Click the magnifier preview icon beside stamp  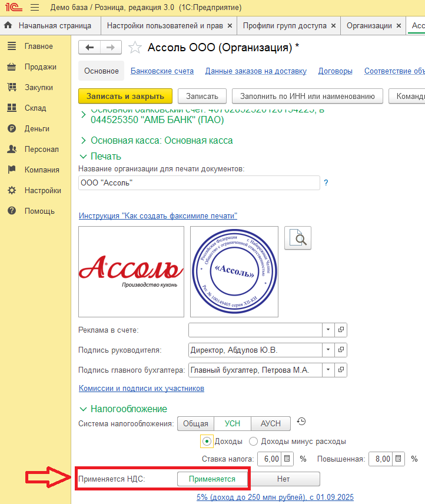[298, 238]
